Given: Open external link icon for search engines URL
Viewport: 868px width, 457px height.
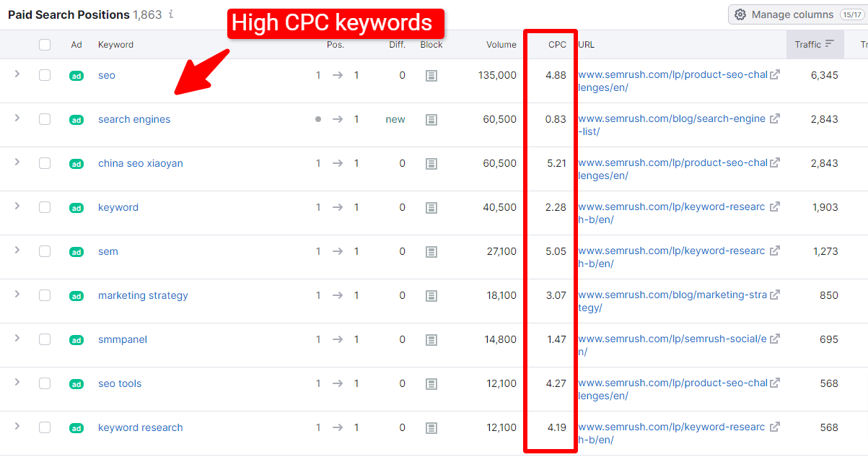Looking at the screenshot, I should click(775, 118).
